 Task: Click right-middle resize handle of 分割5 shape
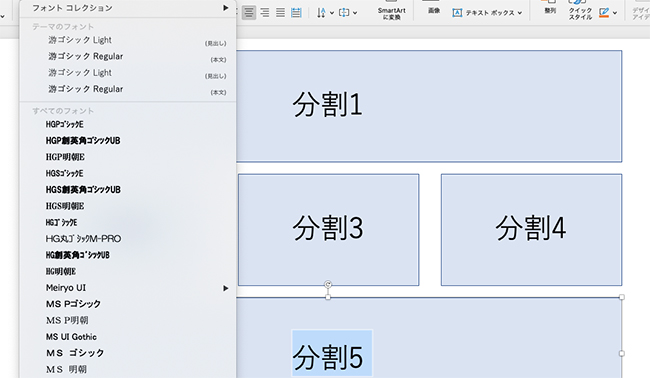tap(621, 353)
